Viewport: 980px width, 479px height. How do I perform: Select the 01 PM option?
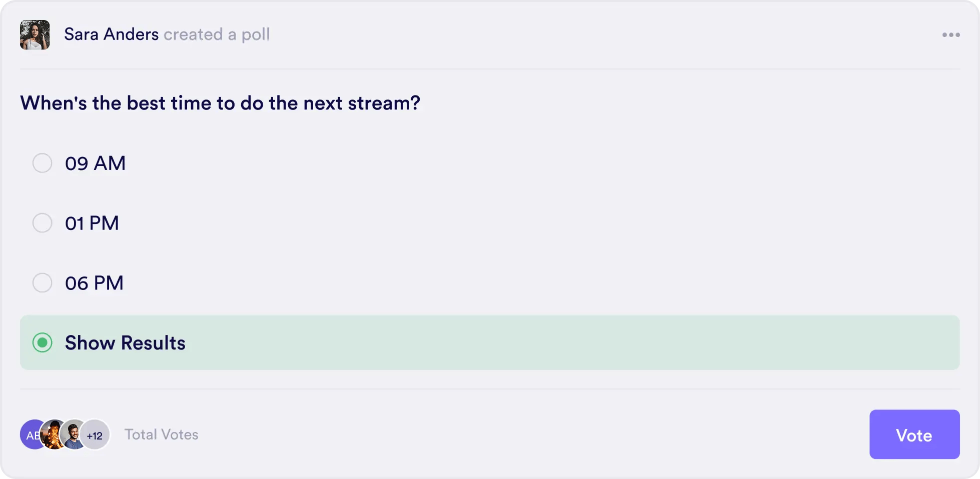coord(92,222)
